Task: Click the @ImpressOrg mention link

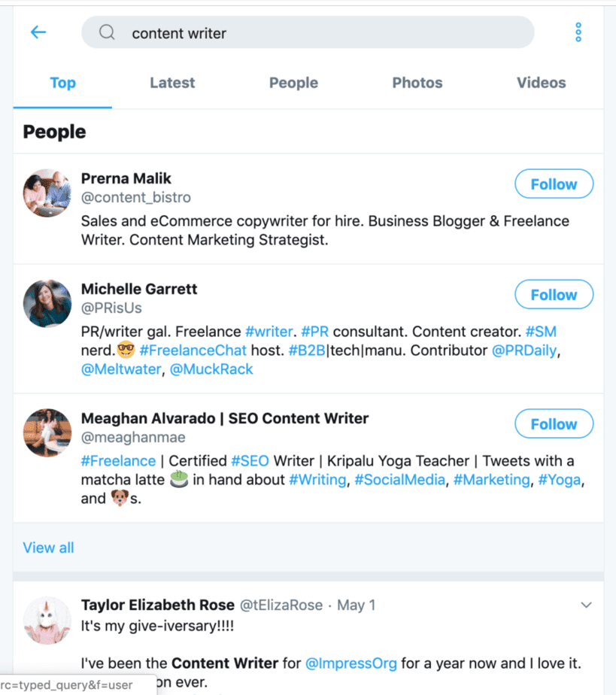Action: coord(350,663)
